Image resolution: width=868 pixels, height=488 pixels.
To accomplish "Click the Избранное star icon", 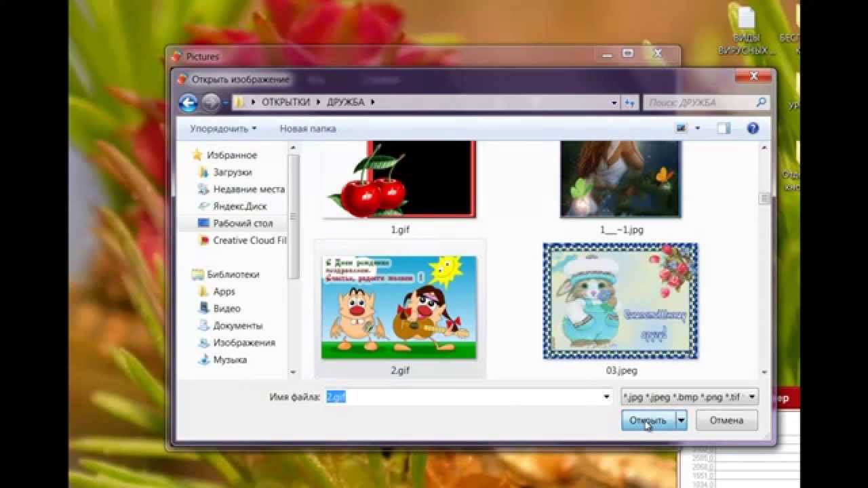I will click(197, 155).
